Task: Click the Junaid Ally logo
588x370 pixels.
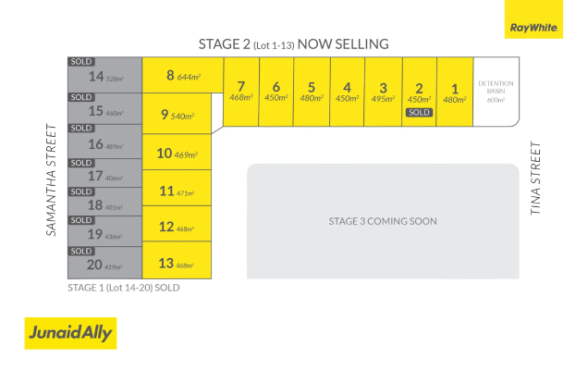Action: click(70, 333)
